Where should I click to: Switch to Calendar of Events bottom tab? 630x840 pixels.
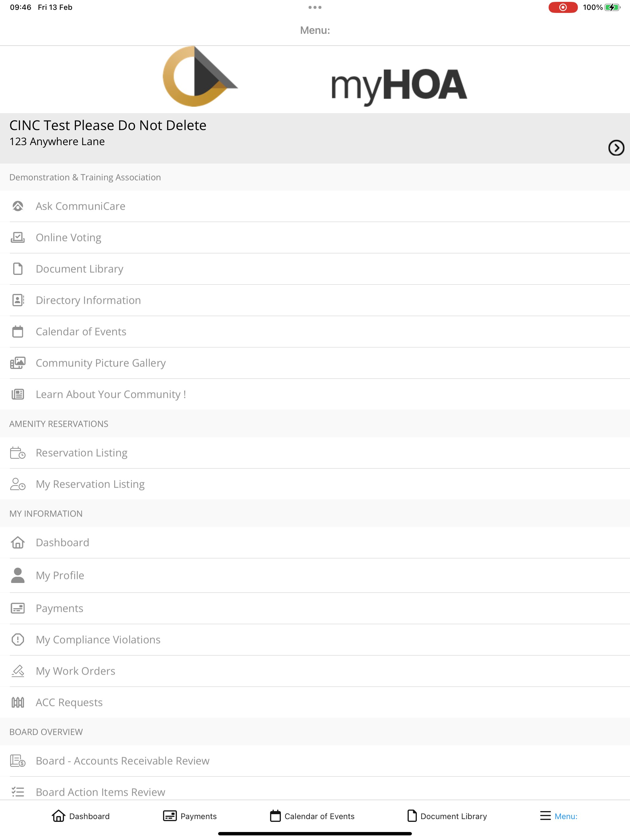312,816
